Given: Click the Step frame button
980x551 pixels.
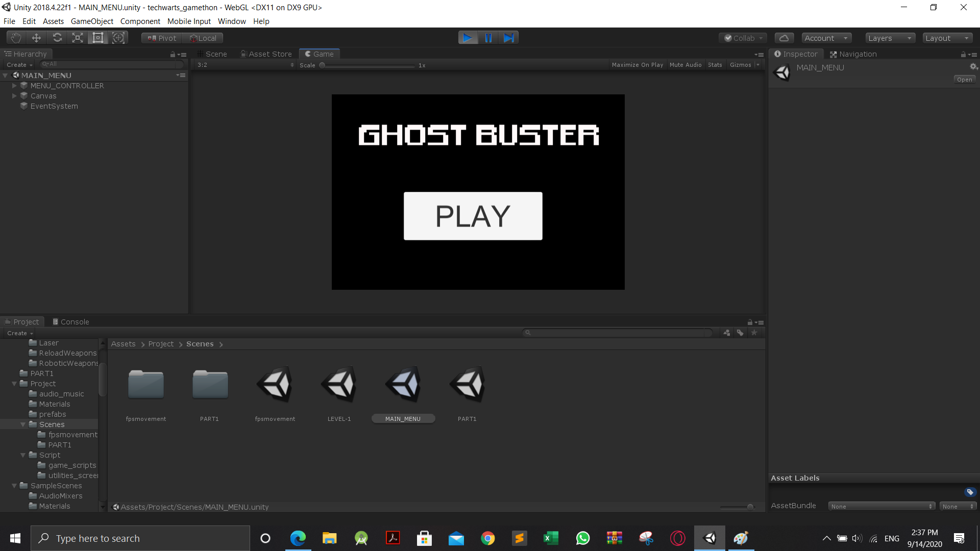Looking at the screenshot, I should coord(508,38).
